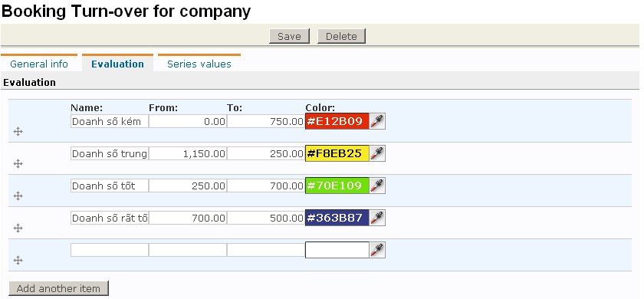The height and width of the screenshot is (299, 644).
Task: Click the Save button
Action: 289,36
